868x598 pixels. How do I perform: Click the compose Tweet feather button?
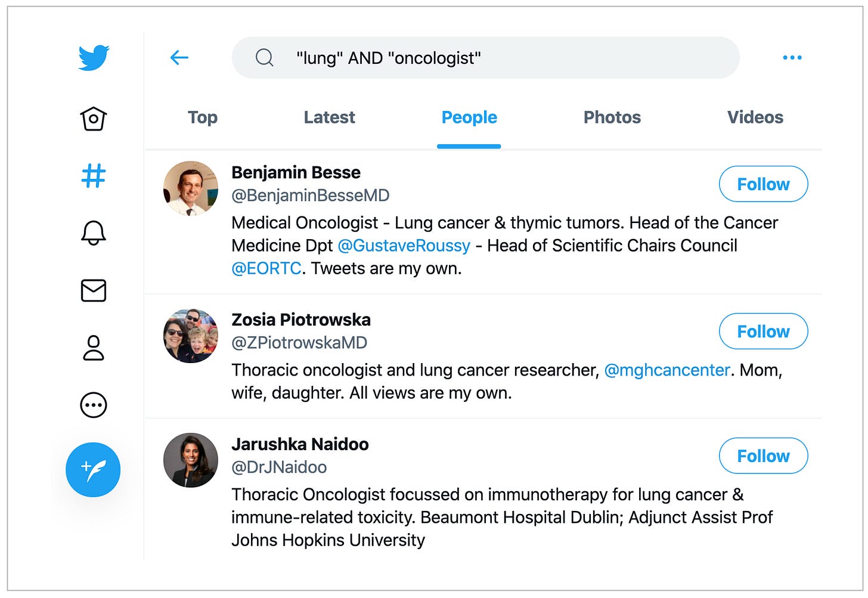[x=93, y=470]
